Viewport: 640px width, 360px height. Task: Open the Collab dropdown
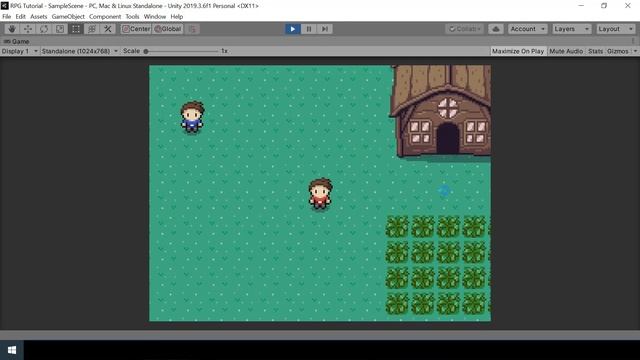point(464,29)
